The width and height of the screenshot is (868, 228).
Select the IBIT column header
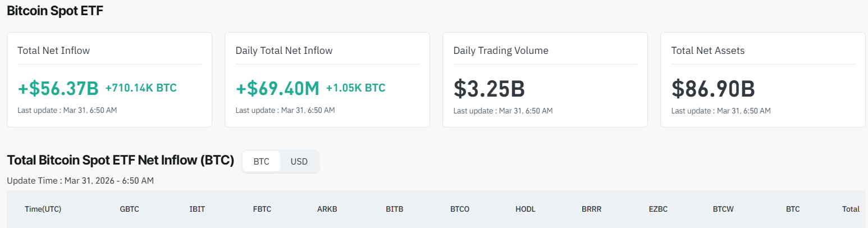(197, 209)
